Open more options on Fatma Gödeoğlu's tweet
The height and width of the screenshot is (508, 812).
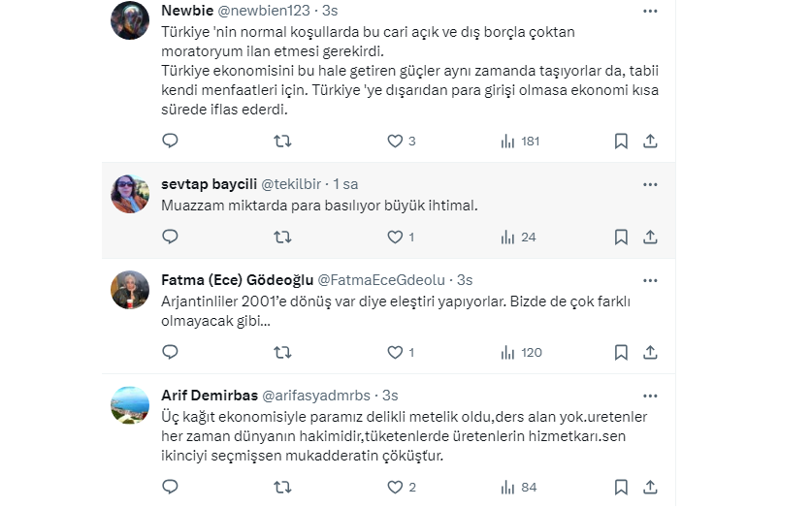click(x=651, y=280)
